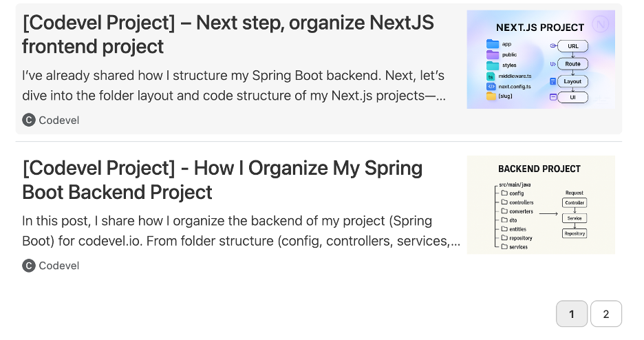Click the Codevel author name under Spring Boot post
This screenshot has height=340, width=644.
59,266
